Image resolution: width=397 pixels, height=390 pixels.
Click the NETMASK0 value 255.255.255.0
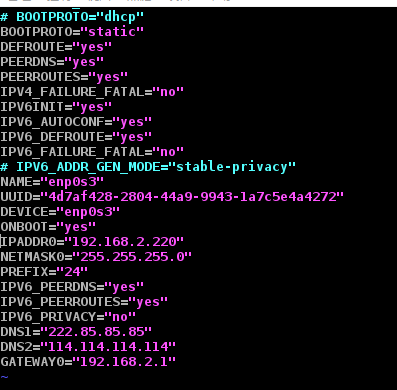(x=132, y=257)
